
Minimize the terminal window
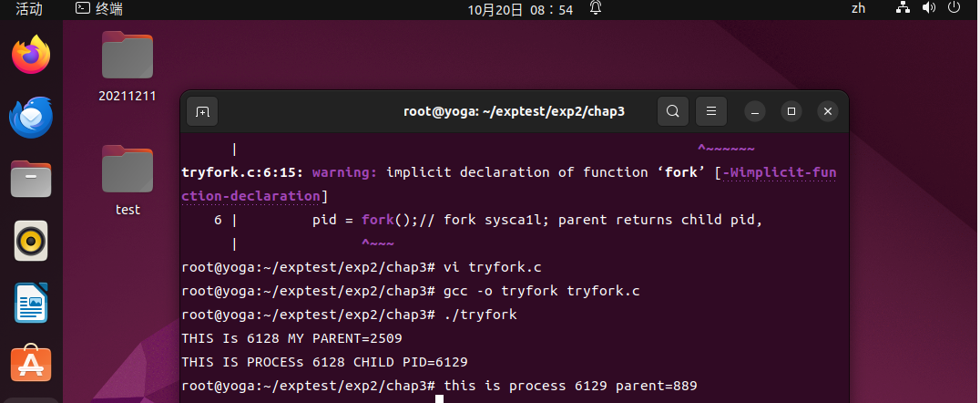tap(756, 111)
